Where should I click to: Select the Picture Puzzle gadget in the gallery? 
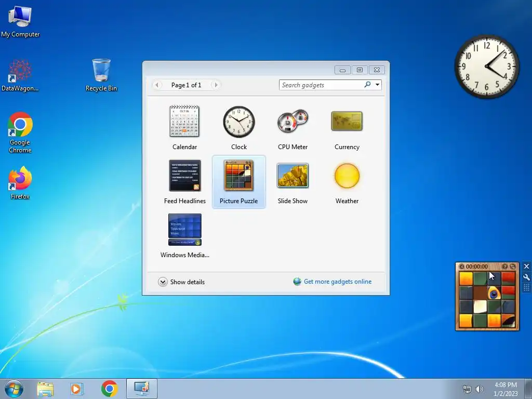[239, 182]
